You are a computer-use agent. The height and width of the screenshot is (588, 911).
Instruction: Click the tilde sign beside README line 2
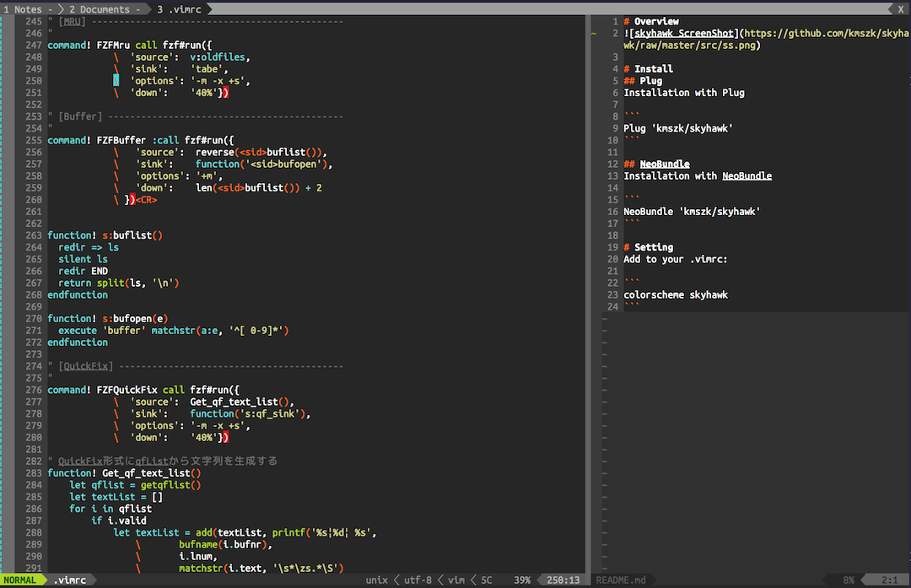(x=593, y=34)
